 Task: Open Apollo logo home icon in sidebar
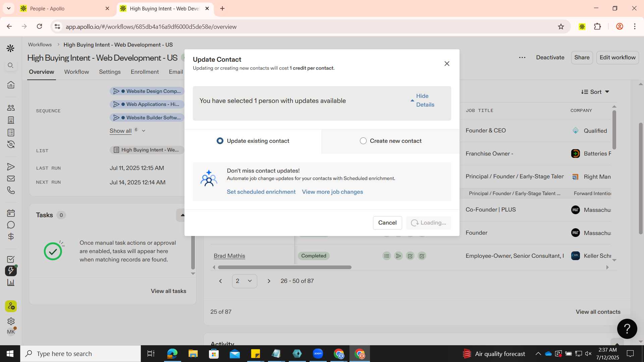point(10,49)
